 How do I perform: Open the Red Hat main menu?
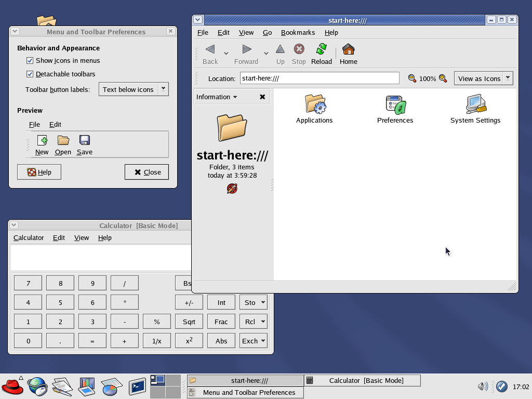[x=12, y=386]
